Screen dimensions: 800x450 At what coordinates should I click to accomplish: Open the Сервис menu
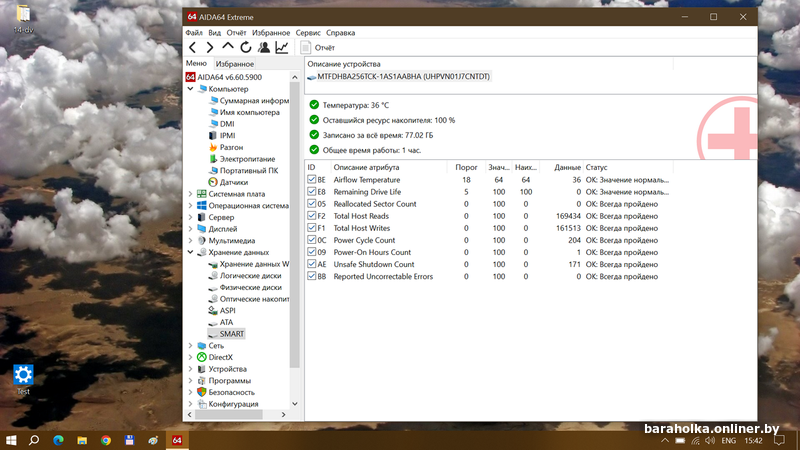(308, 33)
